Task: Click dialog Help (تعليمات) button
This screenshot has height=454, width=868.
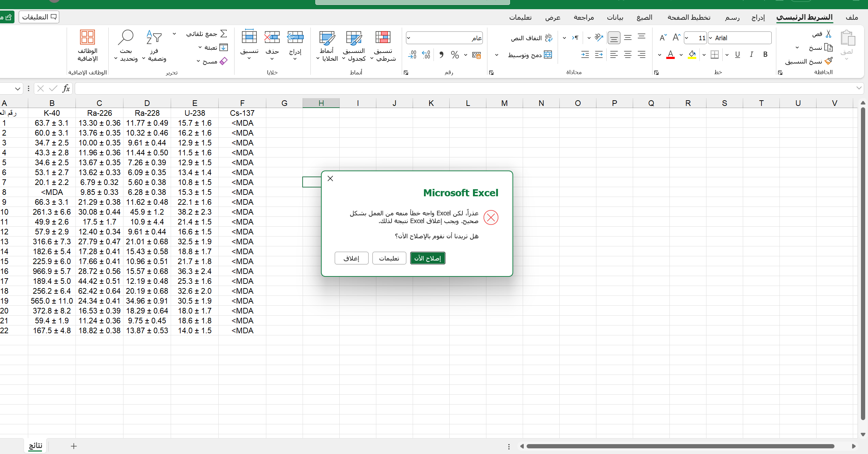Action: click(x=389, y=258)
